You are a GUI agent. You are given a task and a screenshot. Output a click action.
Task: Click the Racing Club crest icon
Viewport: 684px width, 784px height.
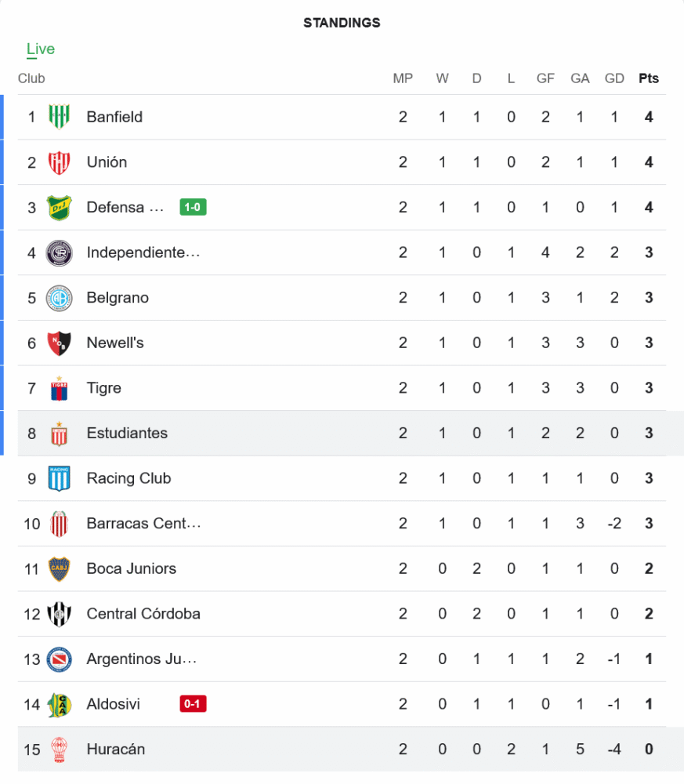tap(59, 478)
